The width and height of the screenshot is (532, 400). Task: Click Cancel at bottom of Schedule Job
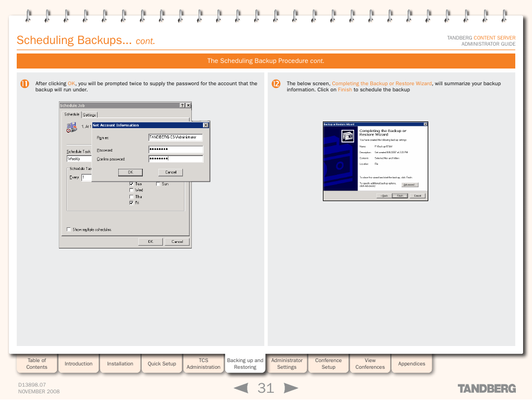[x=177, y=242]
